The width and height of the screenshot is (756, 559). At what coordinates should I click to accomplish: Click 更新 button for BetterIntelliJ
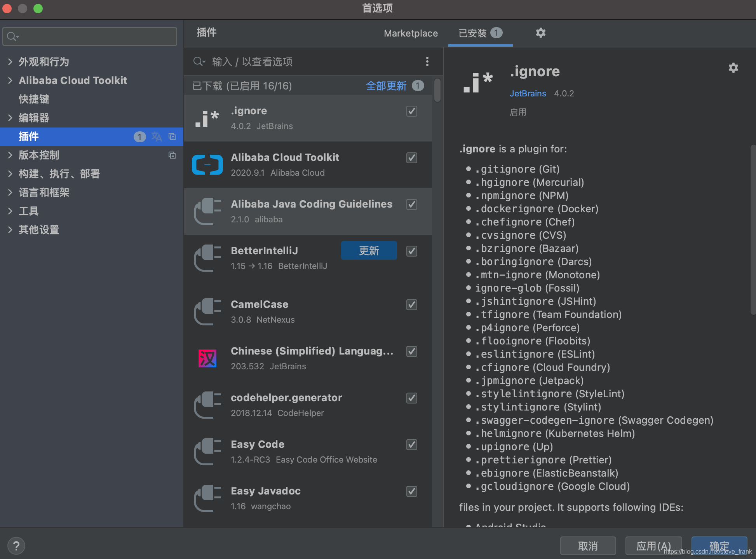coord(369,250)
